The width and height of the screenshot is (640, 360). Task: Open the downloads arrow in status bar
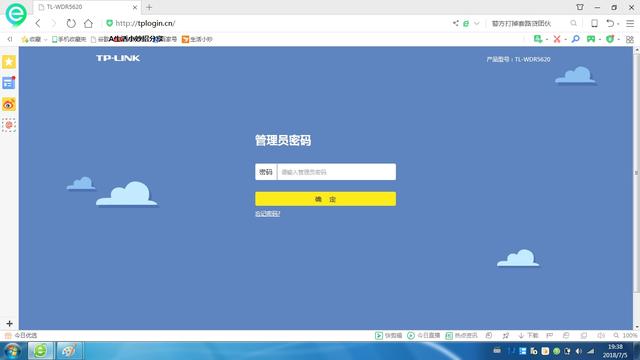tap(528, 335)
